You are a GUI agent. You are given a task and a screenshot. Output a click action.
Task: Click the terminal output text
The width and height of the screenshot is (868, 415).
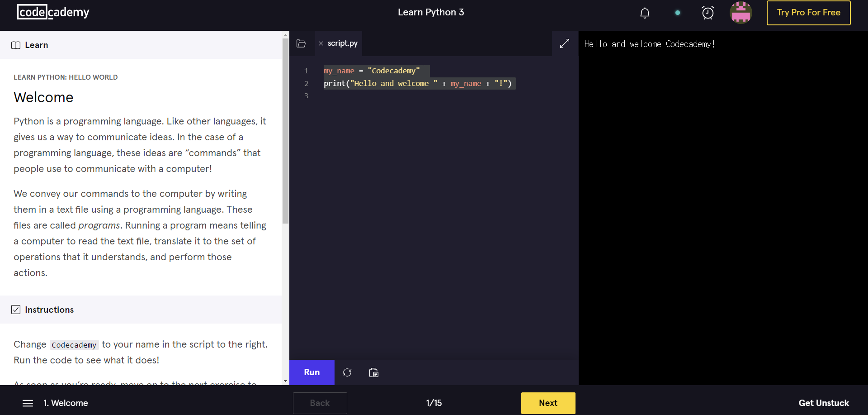click(649, 44)
